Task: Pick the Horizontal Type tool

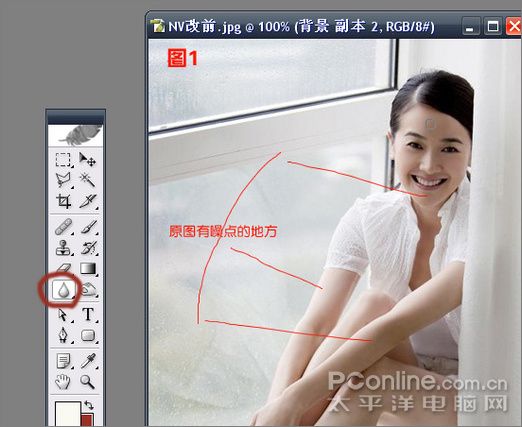Action: (88, 314)
